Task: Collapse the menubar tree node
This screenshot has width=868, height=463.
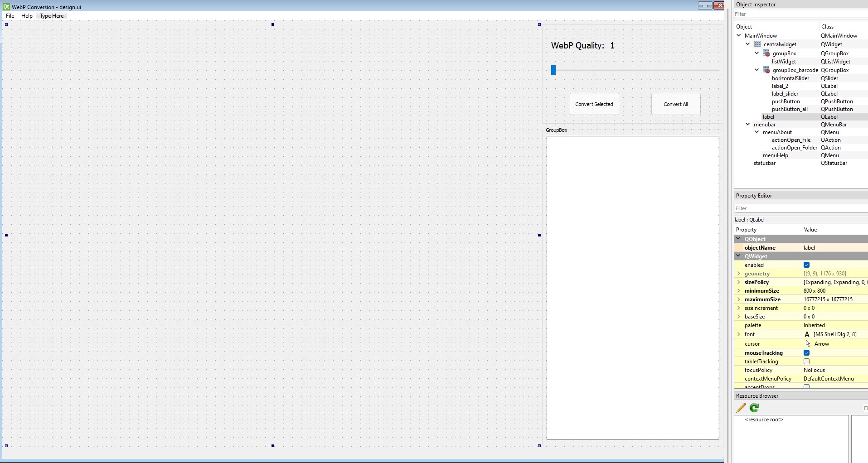Action: [748, 125]
